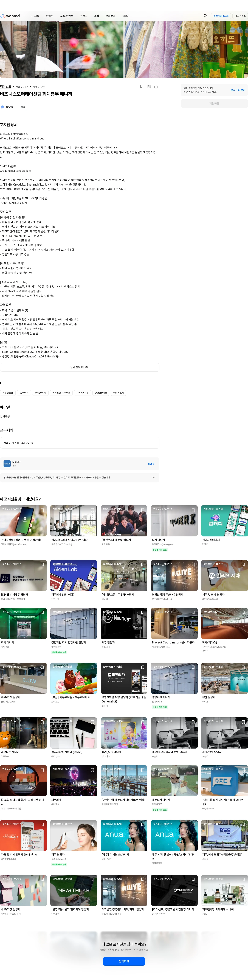Open the left hero photo of the shop
The width and height of the screenshot is (248, 980).
[62, 50]
